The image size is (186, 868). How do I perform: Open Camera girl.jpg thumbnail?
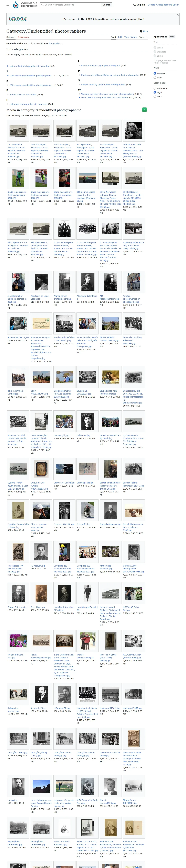[x=64, y=421]
